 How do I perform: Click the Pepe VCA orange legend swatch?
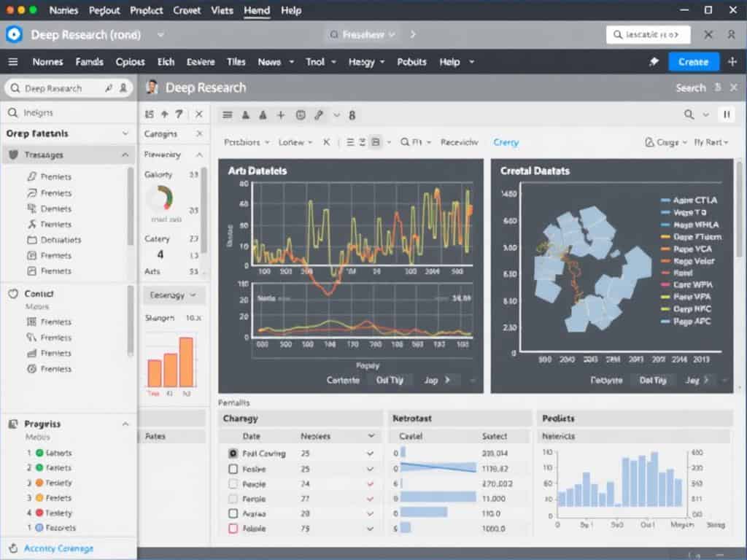coord(665,249)
